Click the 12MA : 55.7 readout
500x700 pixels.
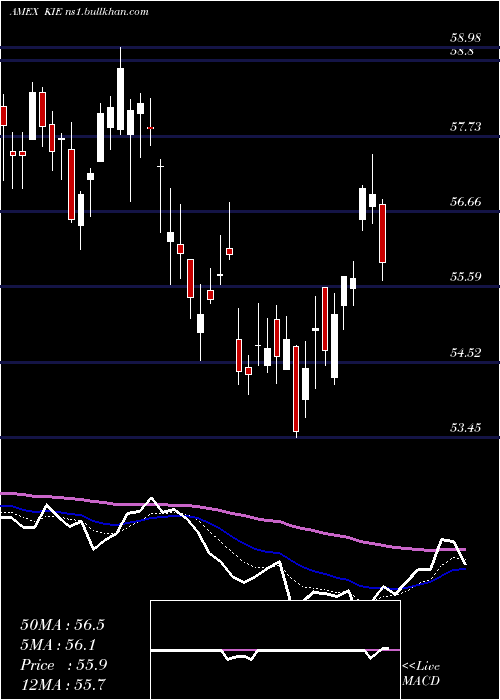tap(62, 684)
